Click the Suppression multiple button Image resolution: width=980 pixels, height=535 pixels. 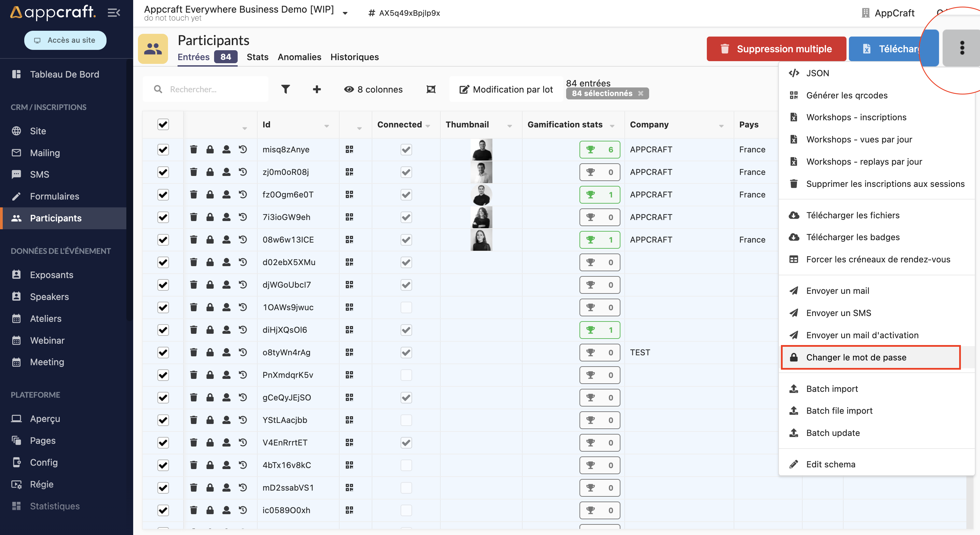click(x=776, y=49)
